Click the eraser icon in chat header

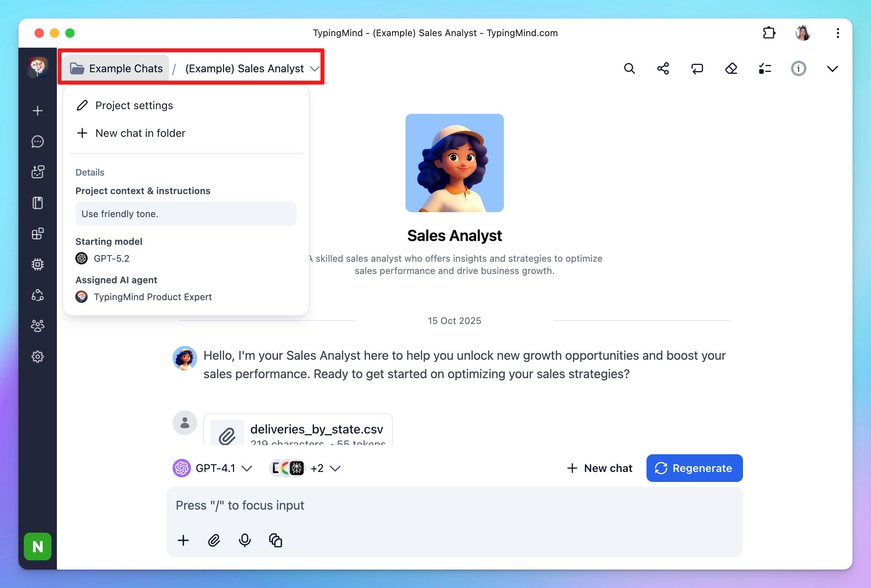click(731, 69)
